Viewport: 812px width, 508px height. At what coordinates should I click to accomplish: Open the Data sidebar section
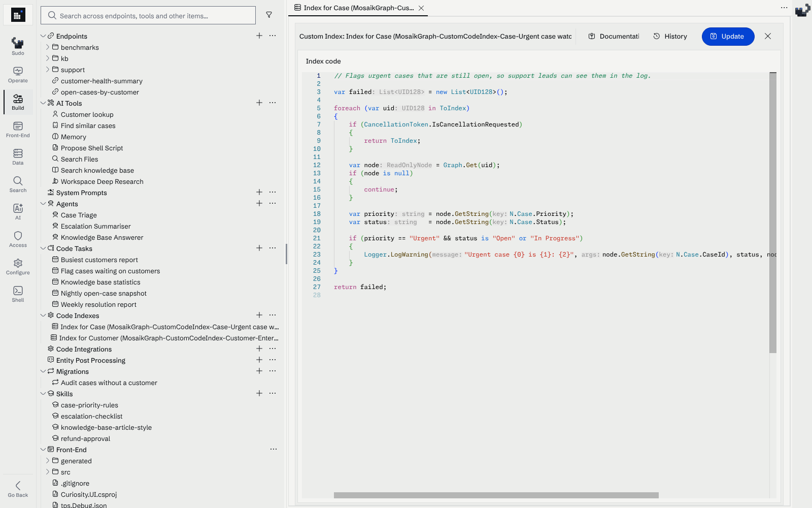18,156
